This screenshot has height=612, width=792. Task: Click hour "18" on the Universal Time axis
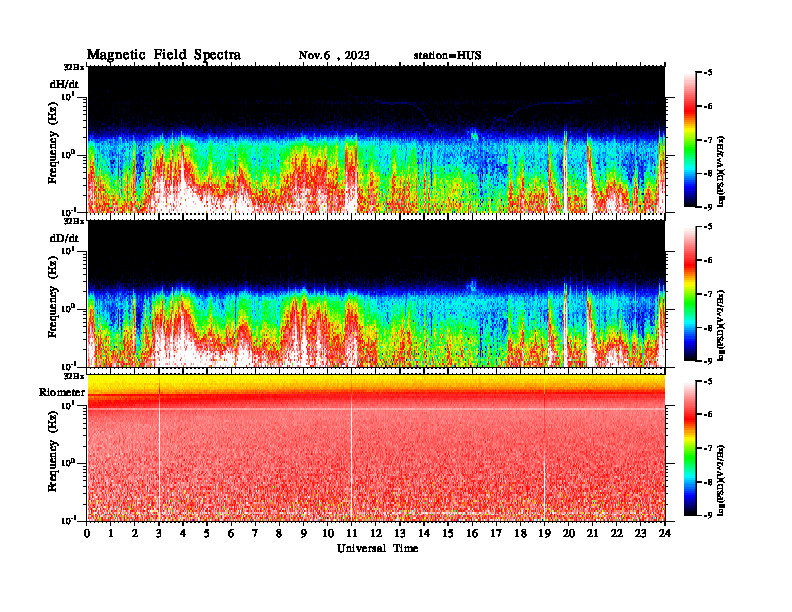(x=520, y=533)
